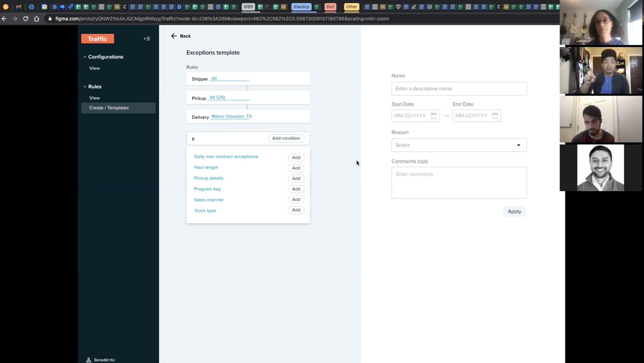Click the browser reload icon
The image size is (644, 363).
coord(26,19)
